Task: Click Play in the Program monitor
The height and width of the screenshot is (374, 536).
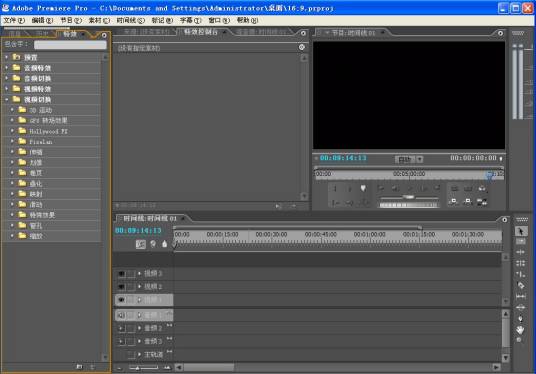Action: pos(410,189)
